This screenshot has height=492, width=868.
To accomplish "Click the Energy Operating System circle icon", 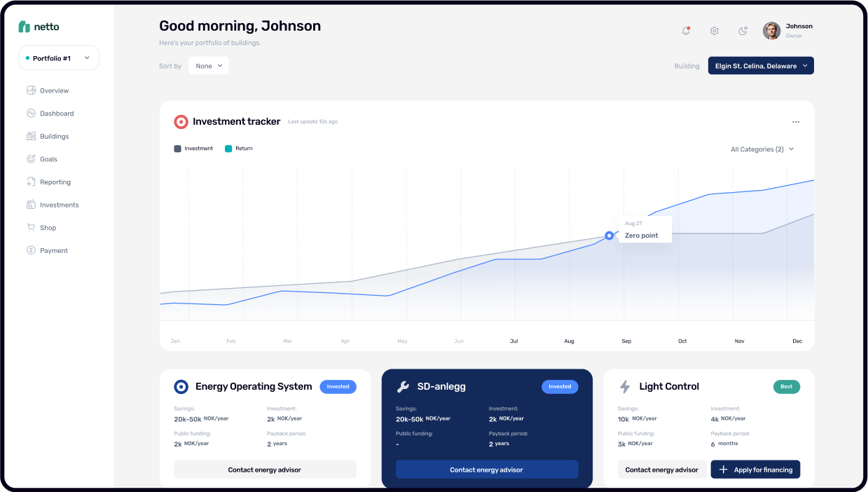I will click(181, 387).
